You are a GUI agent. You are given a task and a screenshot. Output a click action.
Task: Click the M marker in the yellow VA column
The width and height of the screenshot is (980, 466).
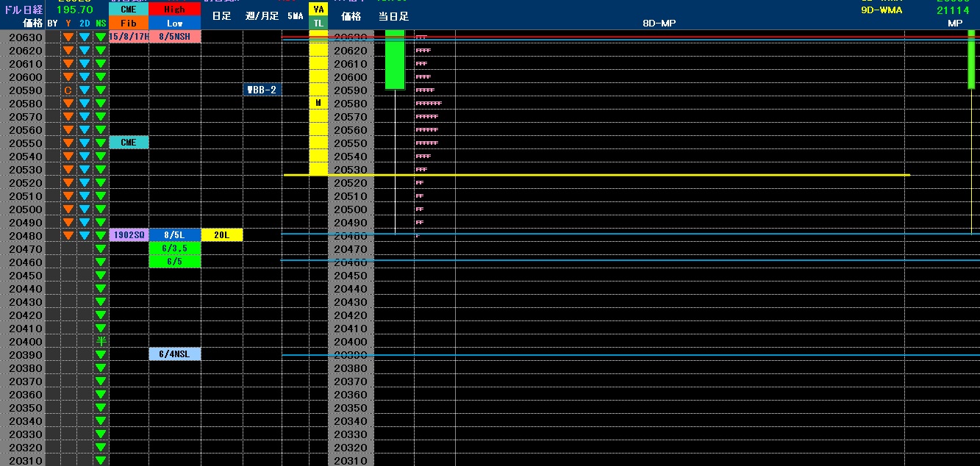318,103
